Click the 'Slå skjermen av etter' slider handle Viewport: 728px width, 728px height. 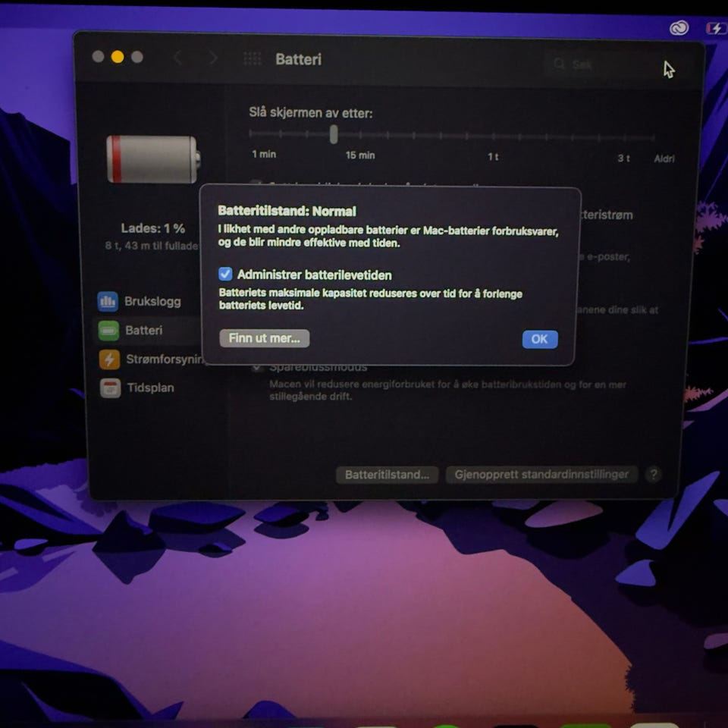click(334, 134)
